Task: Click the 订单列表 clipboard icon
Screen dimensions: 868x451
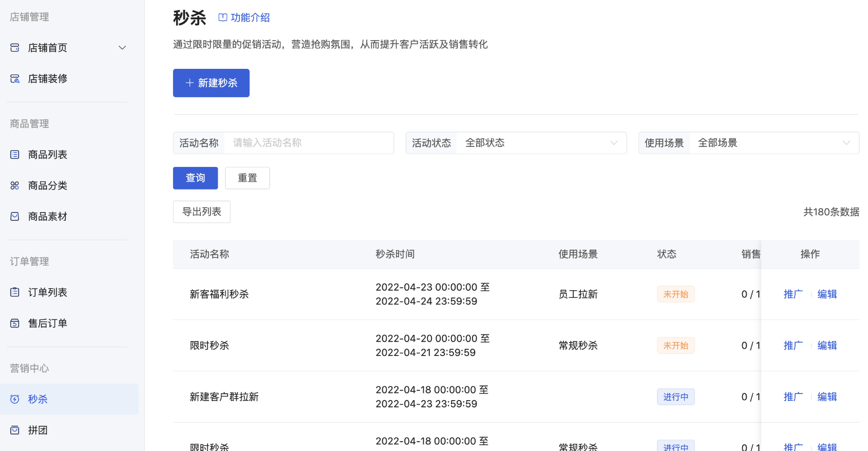Action: click(x=15, y=292)
